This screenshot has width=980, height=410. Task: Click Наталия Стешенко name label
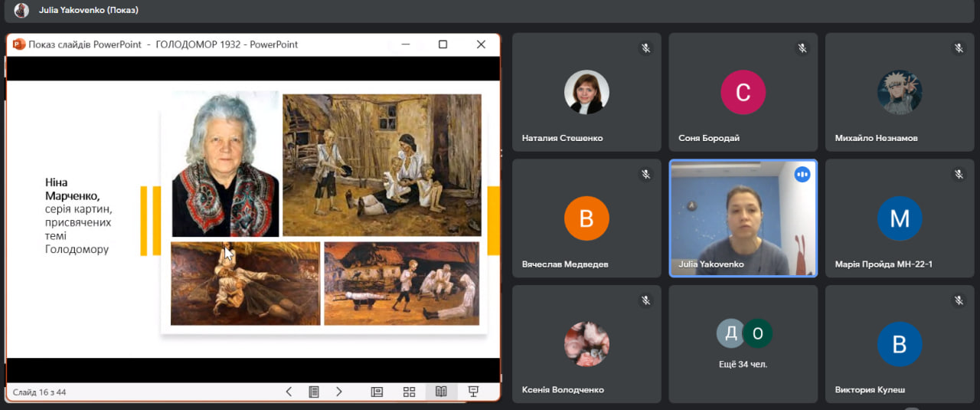pos(562,138)
